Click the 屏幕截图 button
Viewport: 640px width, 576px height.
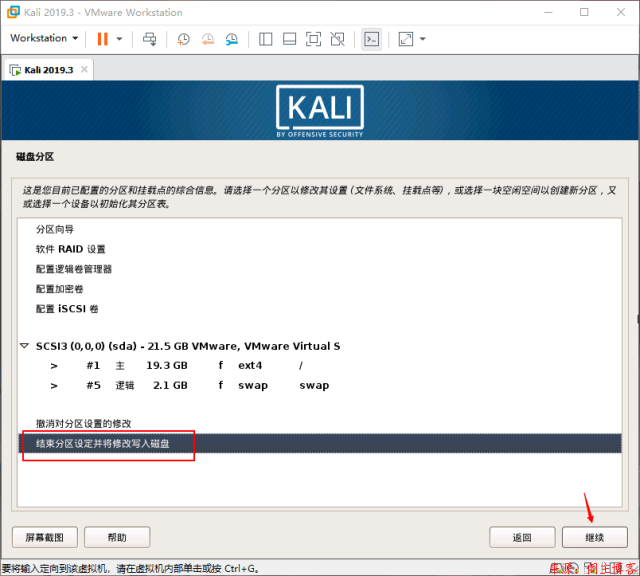45,538
